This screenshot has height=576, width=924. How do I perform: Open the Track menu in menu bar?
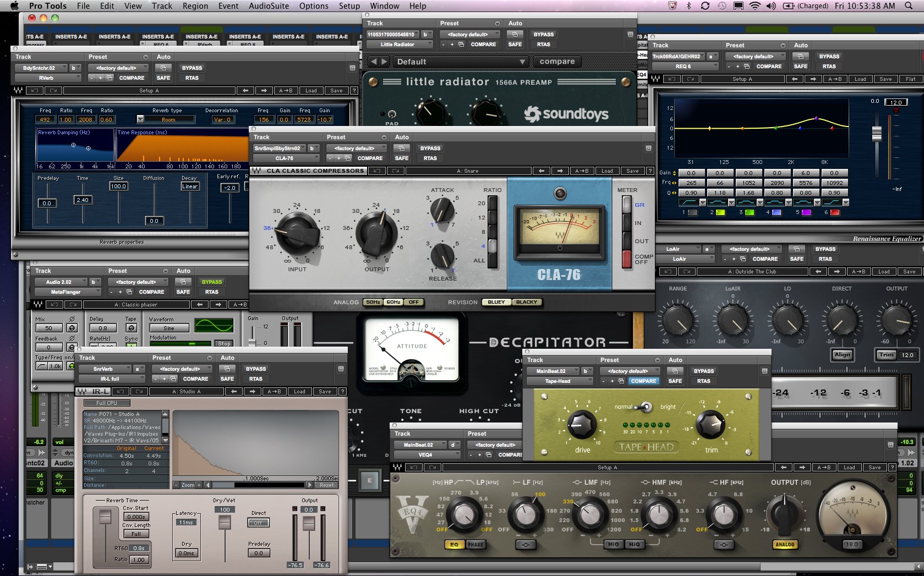[162, 6]
